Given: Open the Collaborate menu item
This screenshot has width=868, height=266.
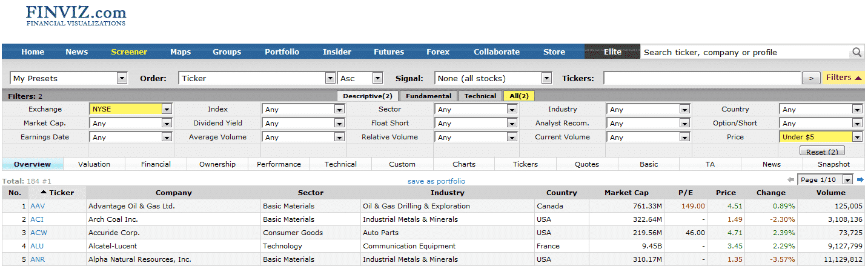Looking at the screenshot, I should pos(497,52).
